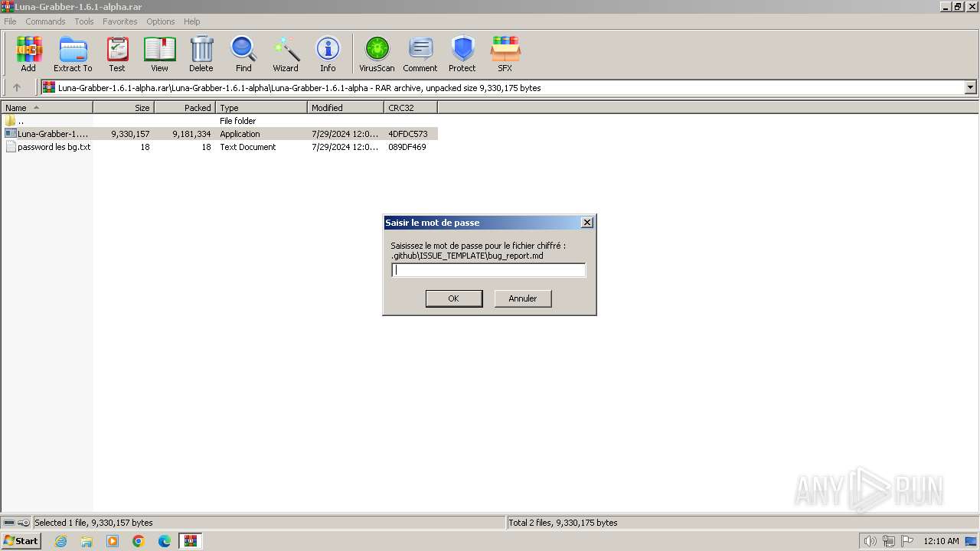Click the Action Center flag icon

(x=907, y=541)
